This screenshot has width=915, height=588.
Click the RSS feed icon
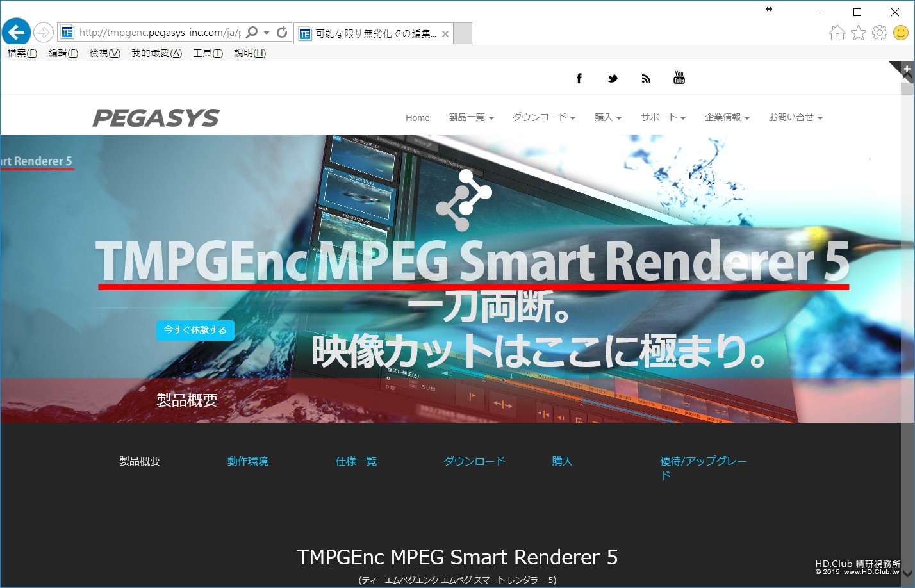[x=646, y=78]
